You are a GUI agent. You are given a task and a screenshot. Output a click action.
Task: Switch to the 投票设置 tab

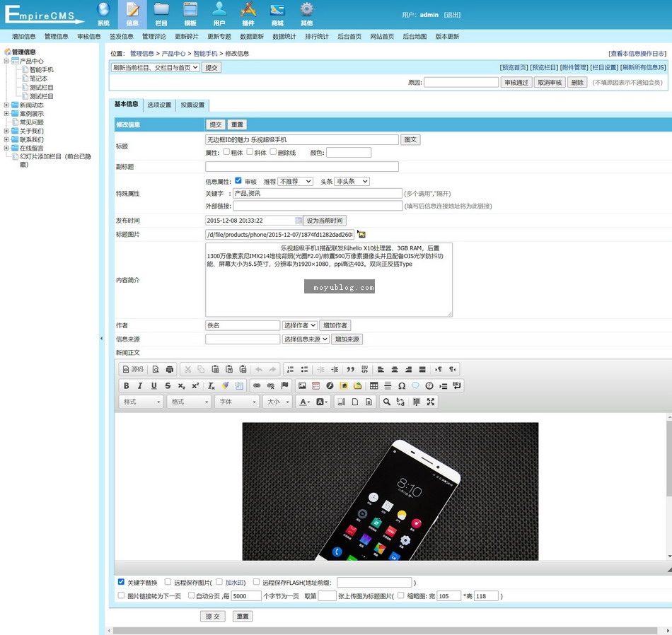pos(192,105)
